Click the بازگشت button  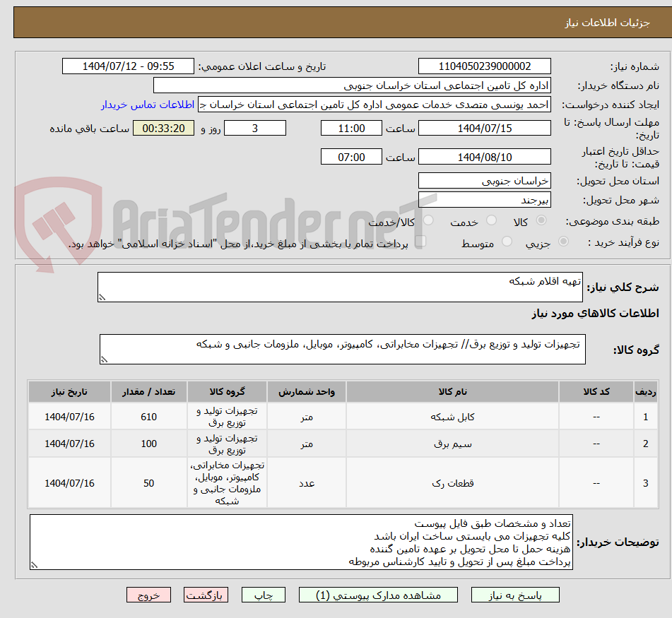click(206, 595)
